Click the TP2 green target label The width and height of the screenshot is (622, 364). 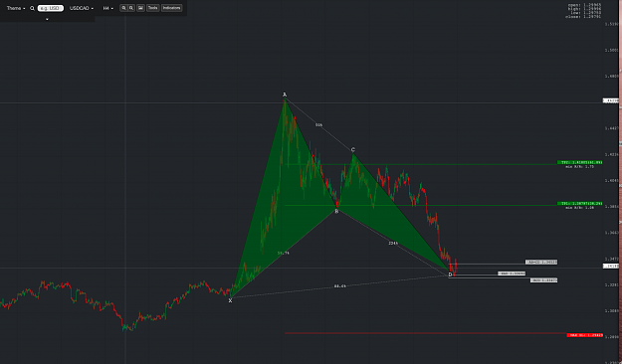580,162
